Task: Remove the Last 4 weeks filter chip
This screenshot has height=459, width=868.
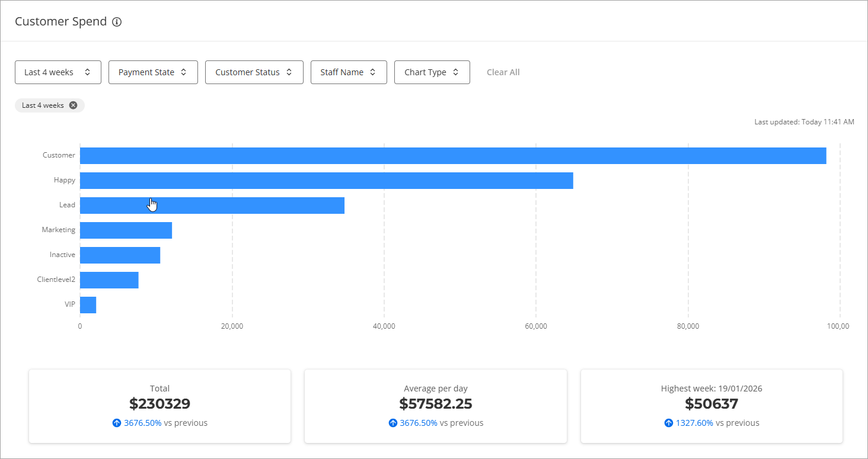Action: coord(73,105)
